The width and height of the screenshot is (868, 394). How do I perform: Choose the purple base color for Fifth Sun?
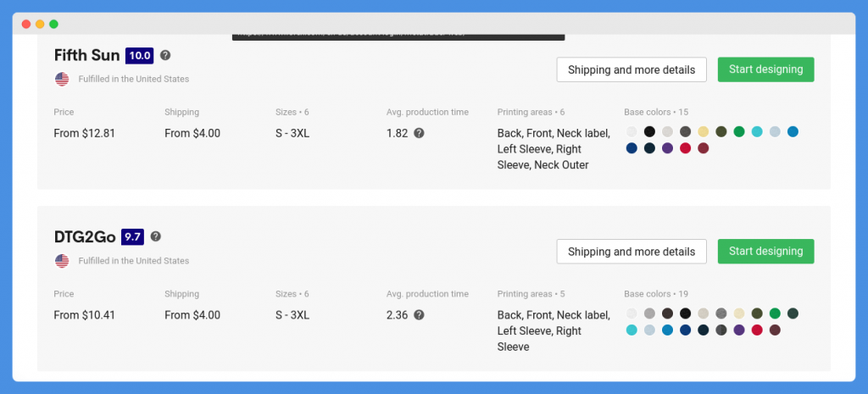coord(668,148)
